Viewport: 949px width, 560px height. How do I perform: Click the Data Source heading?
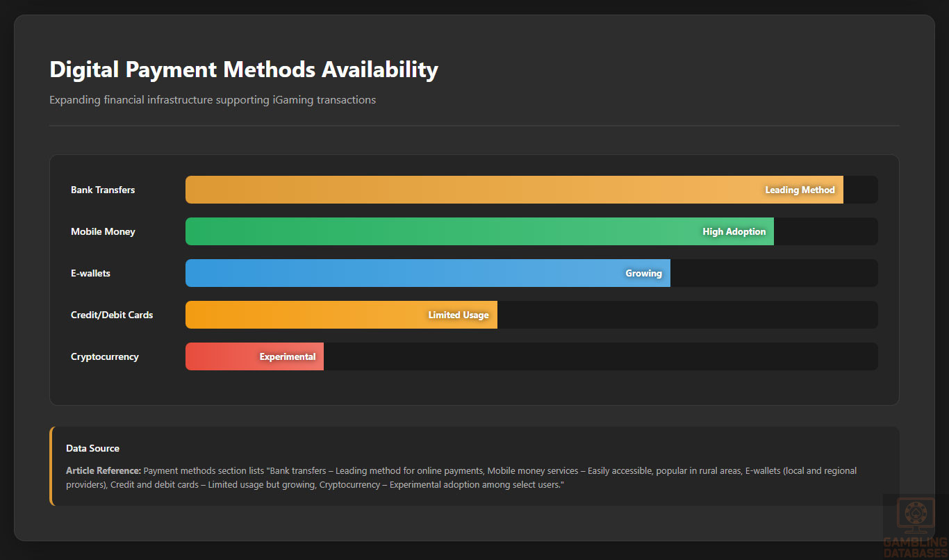click(x=92, y=448)
